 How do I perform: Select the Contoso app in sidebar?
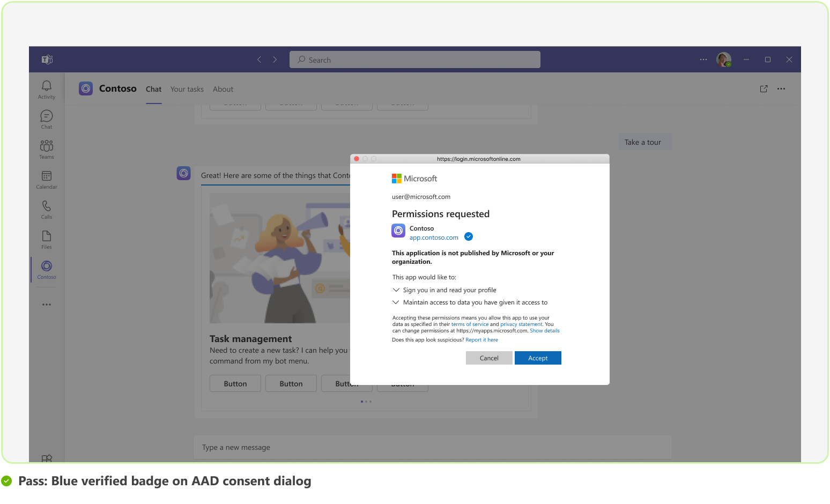pyautogui.click(x=47, y=270)
